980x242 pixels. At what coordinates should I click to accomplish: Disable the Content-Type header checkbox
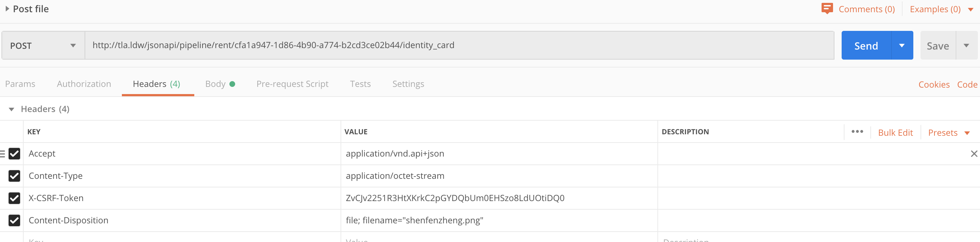pos(14,176)
